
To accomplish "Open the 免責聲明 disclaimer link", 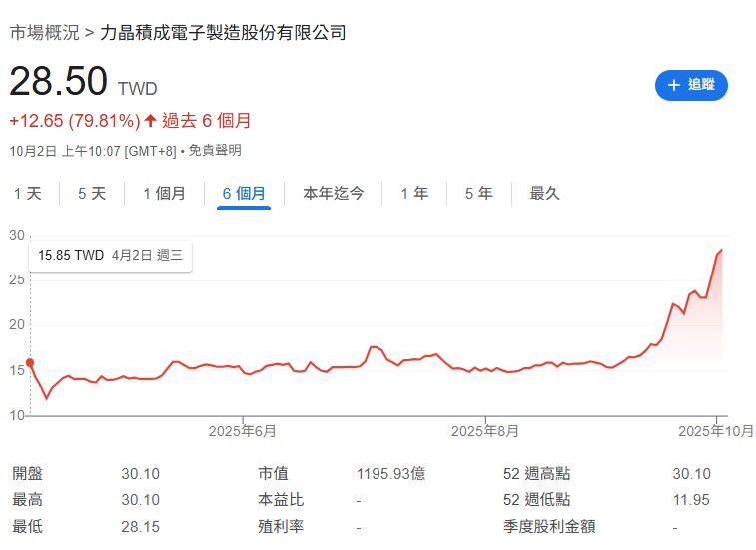I will click(x=215, y=151).
